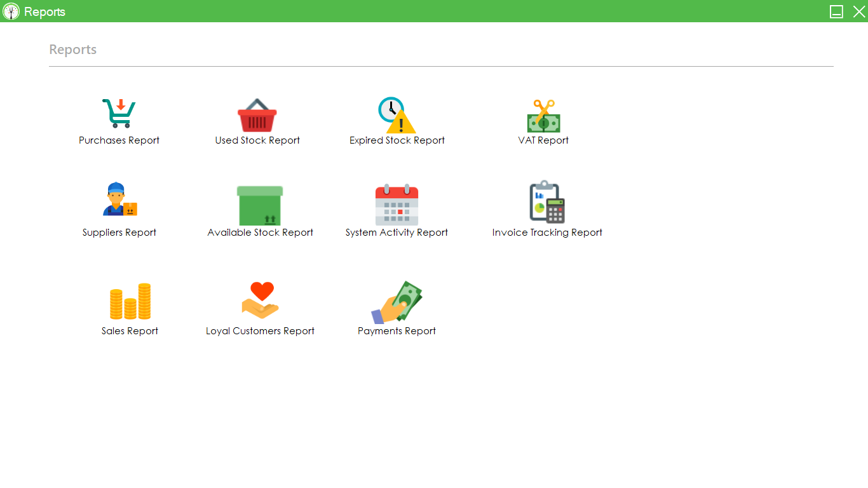Click the application logo in the title bar
Viewport: 868px width, 488px height.
coord(11,11)
